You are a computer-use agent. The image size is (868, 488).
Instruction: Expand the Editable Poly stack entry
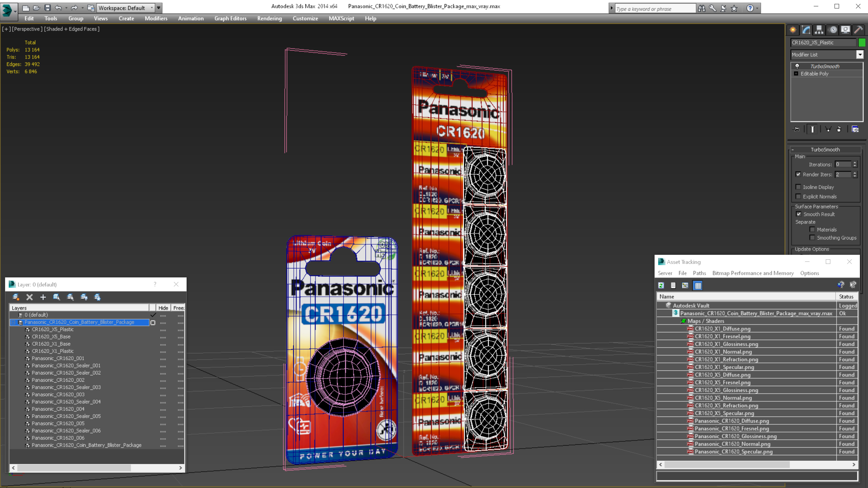tap(796, 74)
